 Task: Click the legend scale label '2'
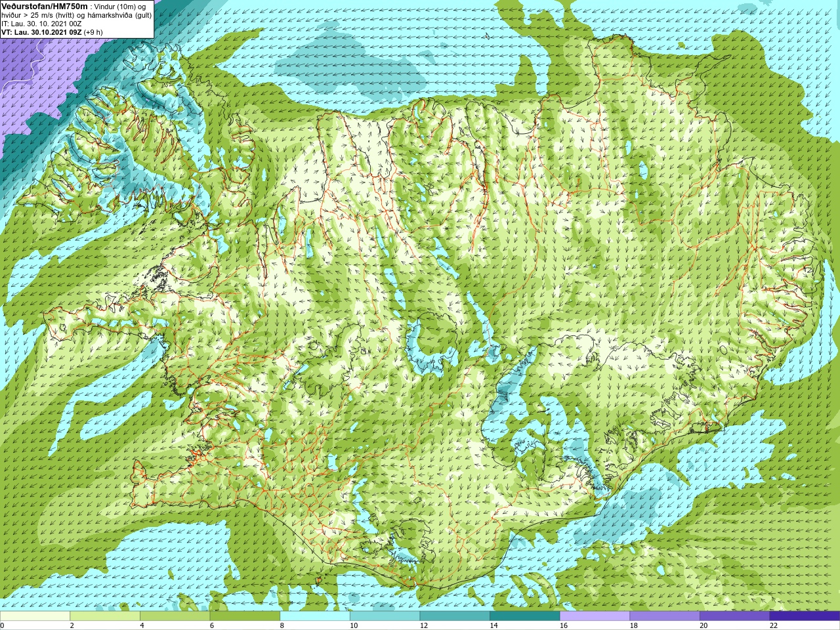click(72, 625)
